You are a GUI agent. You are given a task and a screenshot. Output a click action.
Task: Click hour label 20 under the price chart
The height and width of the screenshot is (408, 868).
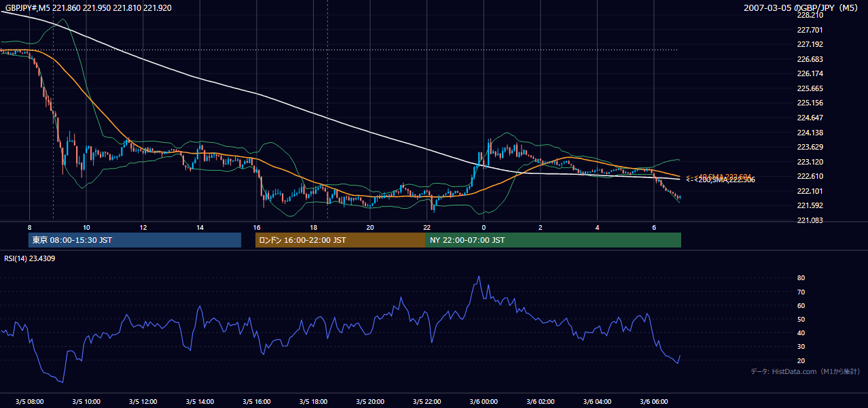tap(370, 227)
